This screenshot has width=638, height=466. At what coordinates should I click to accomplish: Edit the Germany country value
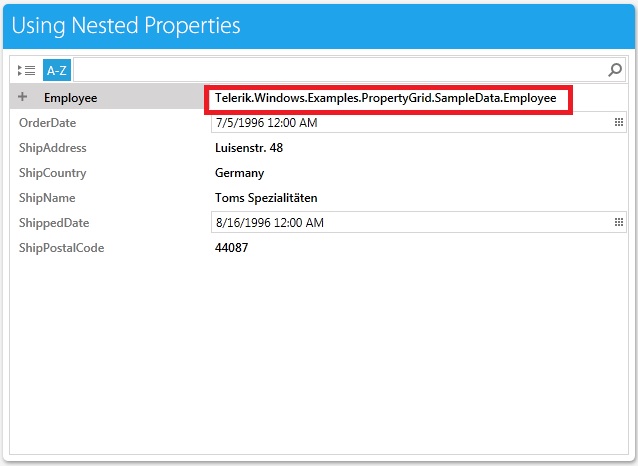pos(240,173)
